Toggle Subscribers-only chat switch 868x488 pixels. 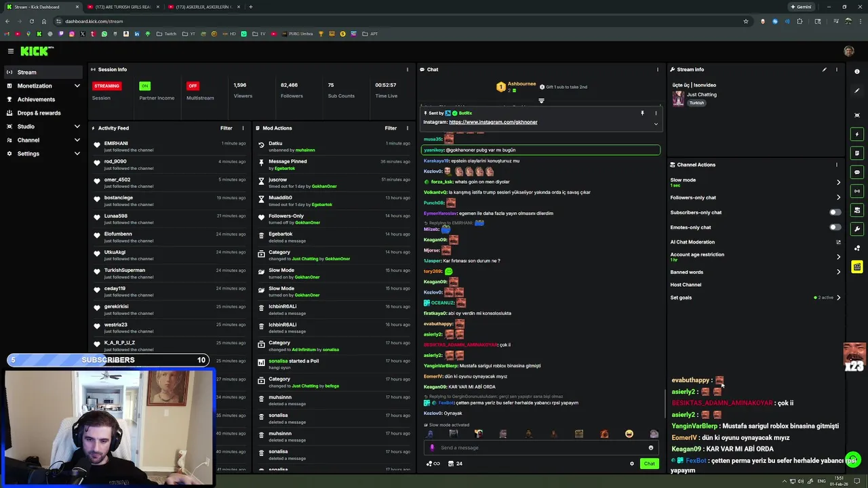tap(835, 212)
